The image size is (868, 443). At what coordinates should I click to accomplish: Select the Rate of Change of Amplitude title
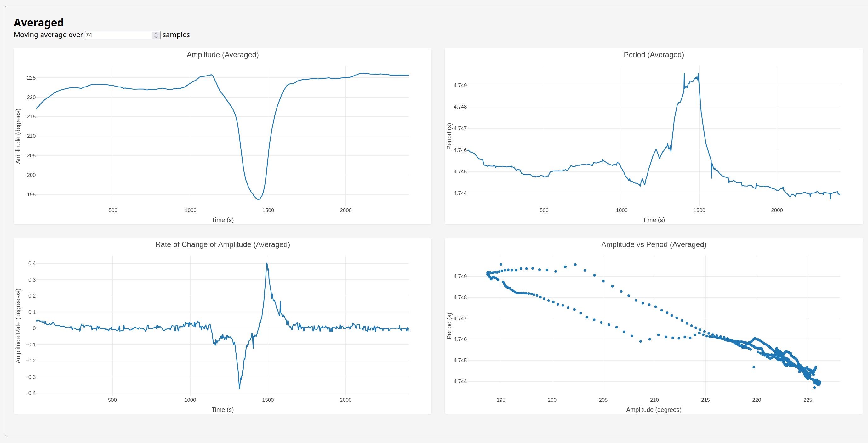222,244
